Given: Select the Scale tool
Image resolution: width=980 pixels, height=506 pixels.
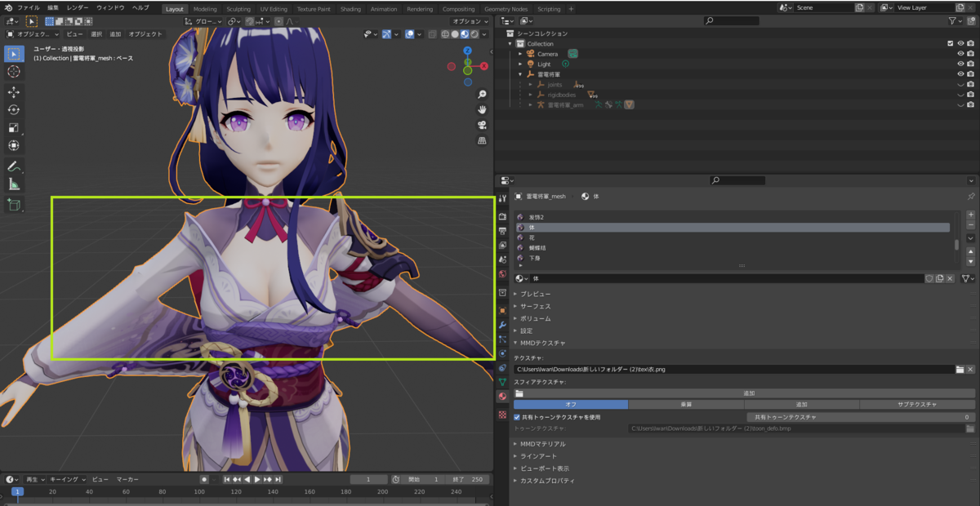Looking at the screenshot, I should click(x=14, y=128).
